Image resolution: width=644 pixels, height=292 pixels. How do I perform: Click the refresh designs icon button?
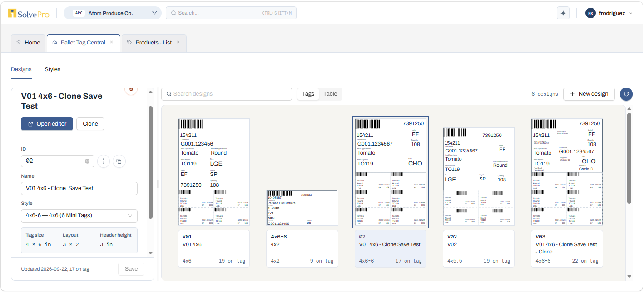coord(626,94)
